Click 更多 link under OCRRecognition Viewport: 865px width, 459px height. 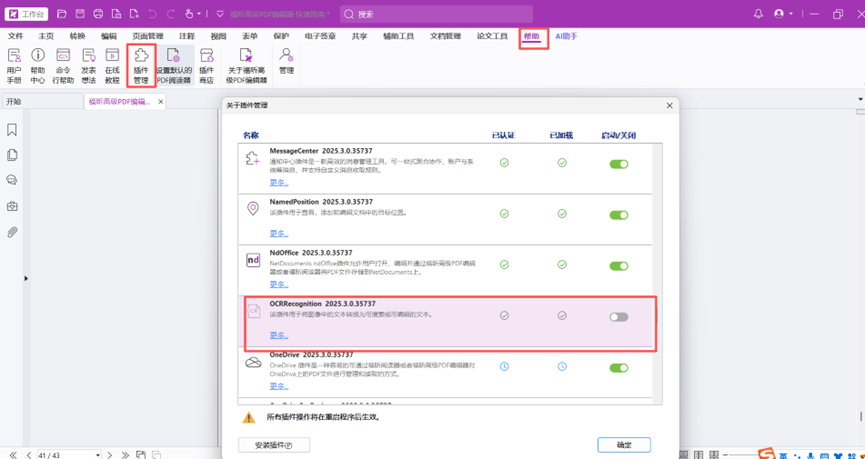pos(279,335)
